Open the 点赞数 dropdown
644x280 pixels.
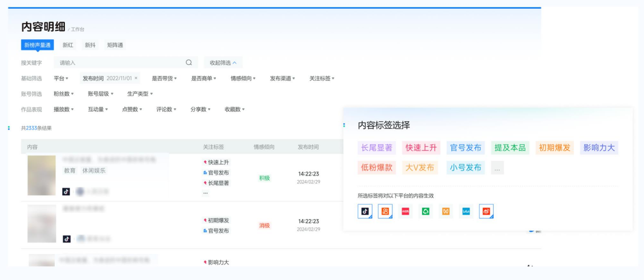[132, 109]
